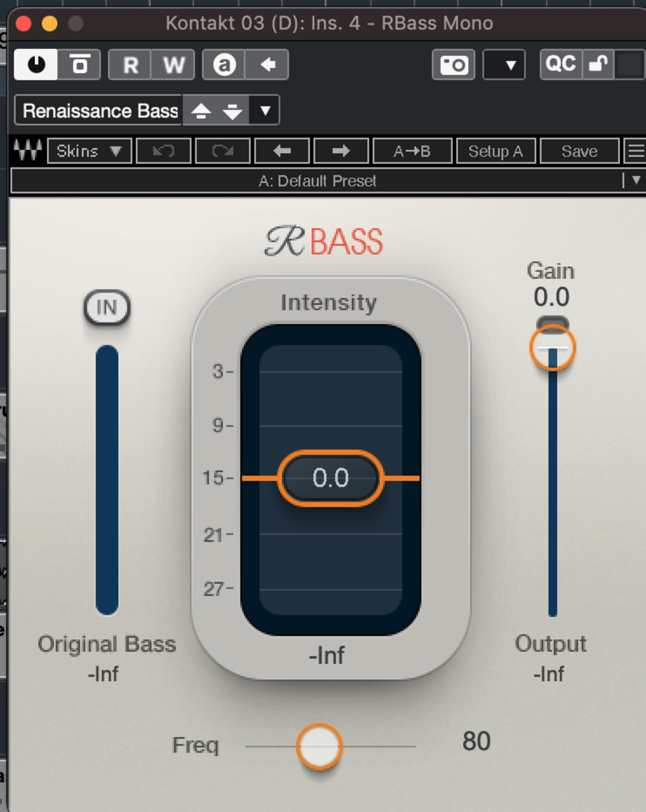Open the dropdown next to snapshot icon
646x812 pixels.
(504, 65)
